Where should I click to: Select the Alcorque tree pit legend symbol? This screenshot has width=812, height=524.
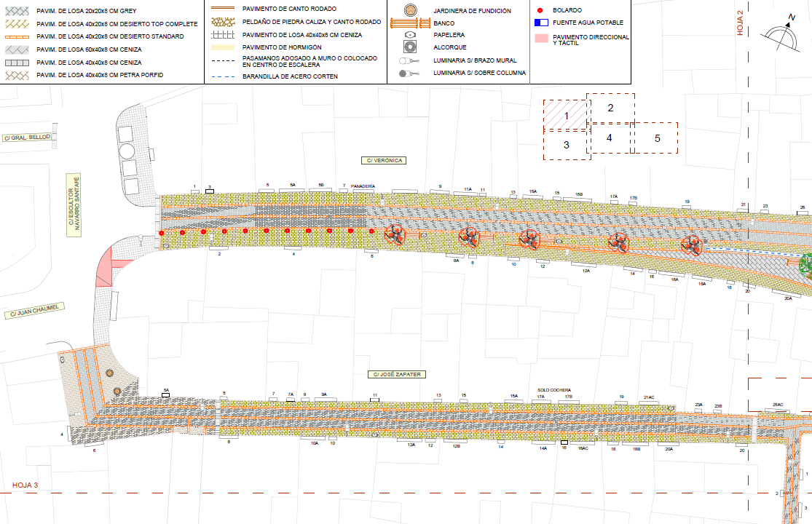[412, 48]
